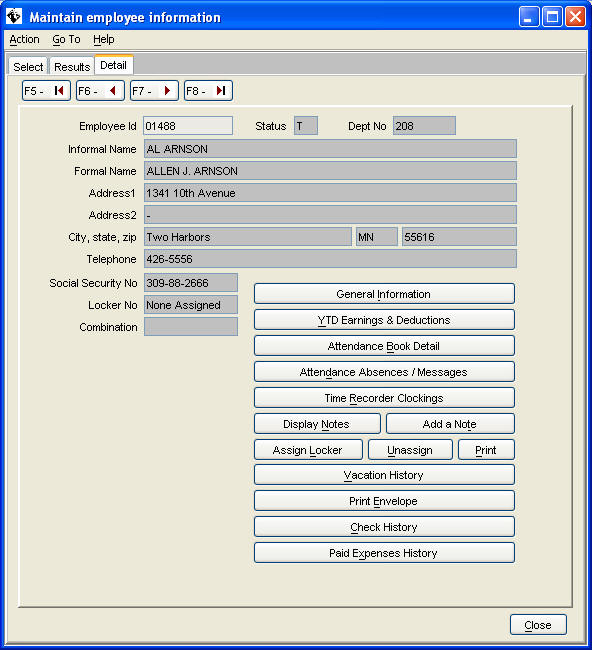Go to next record with F7
Image resolution: width=592 pixels, height=650 pixels.
coord(154,91)
